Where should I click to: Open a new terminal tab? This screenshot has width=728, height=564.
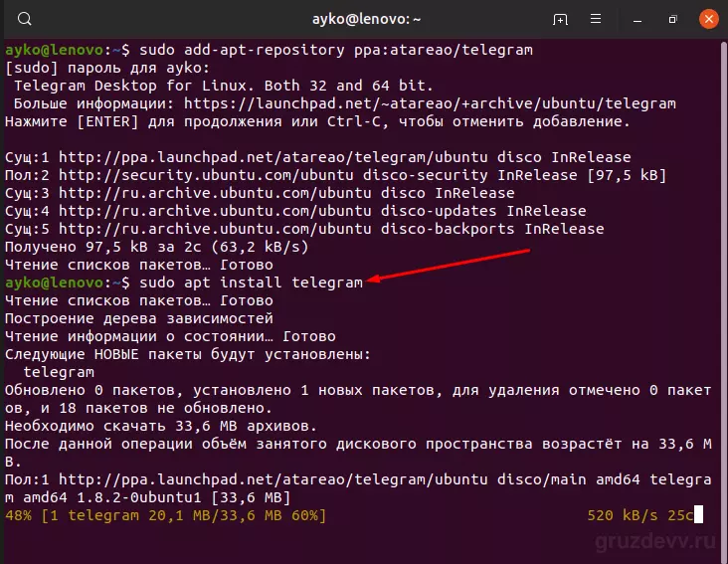point(560,19)
